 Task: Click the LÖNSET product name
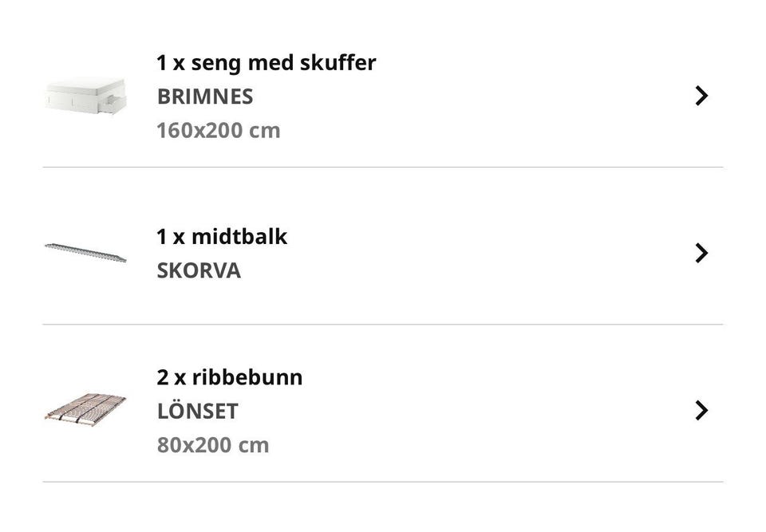click(x=197, y=410)
